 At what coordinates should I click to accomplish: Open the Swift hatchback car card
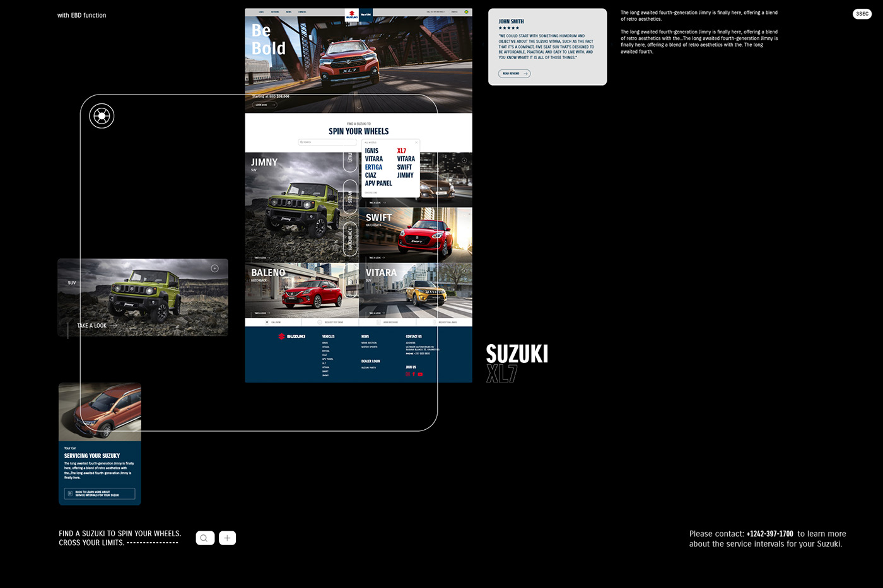tap(416, 235)
